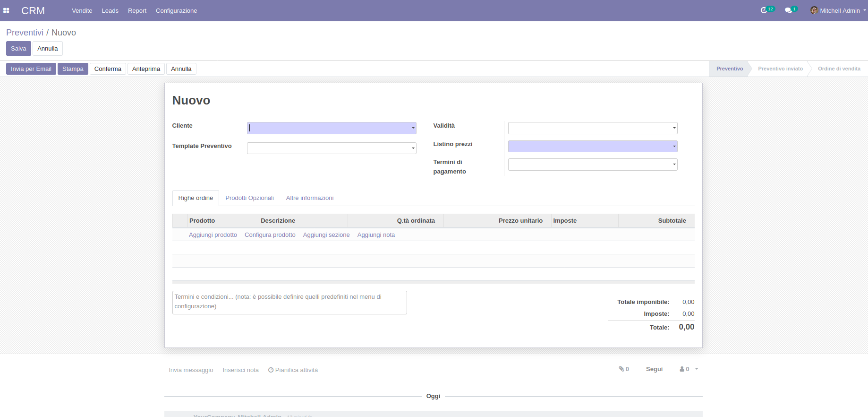Click the Termini e condizioni text area
Viewport: 868px width, 417px height.
(x=289, y=303)
